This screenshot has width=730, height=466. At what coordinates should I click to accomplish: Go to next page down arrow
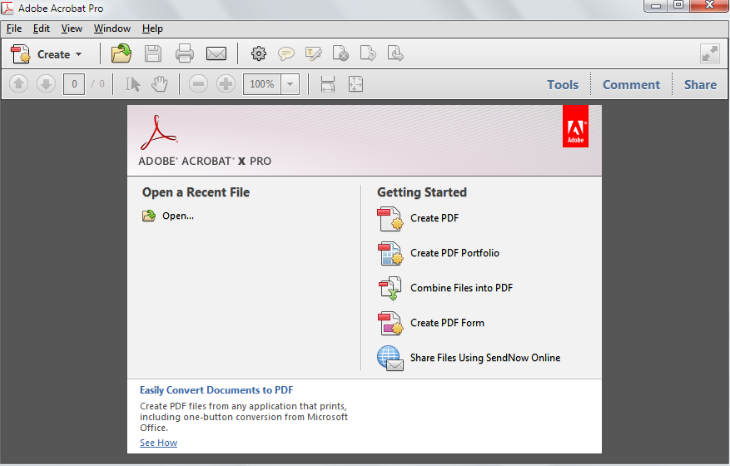click(x=46, y=84)
